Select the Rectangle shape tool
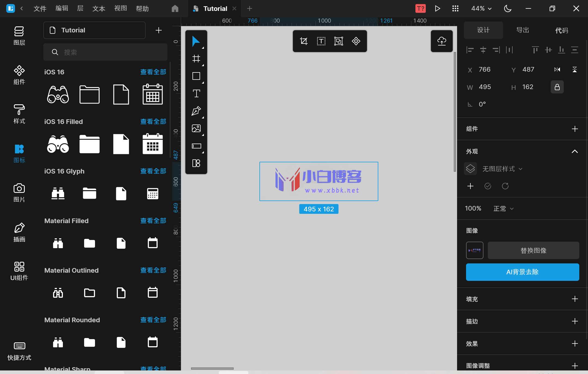This screenshot has height=374, width=588. tap(196, 76)
